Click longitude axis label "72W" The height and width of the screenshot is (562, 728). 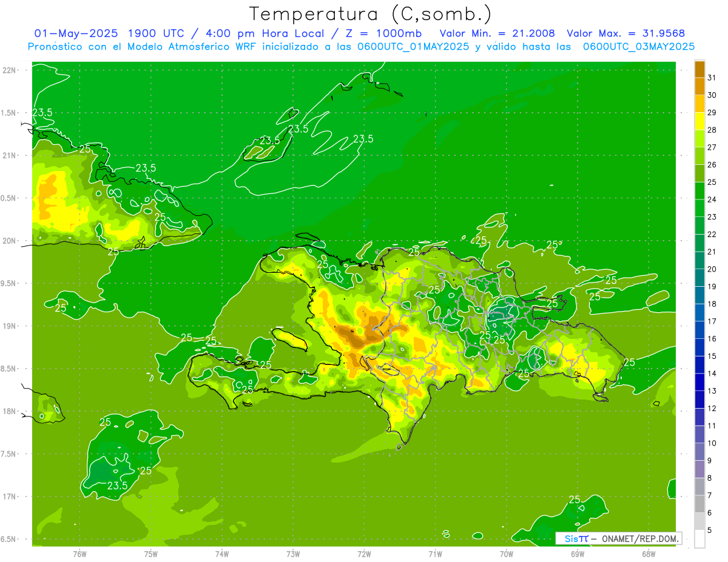coord(364,554)
